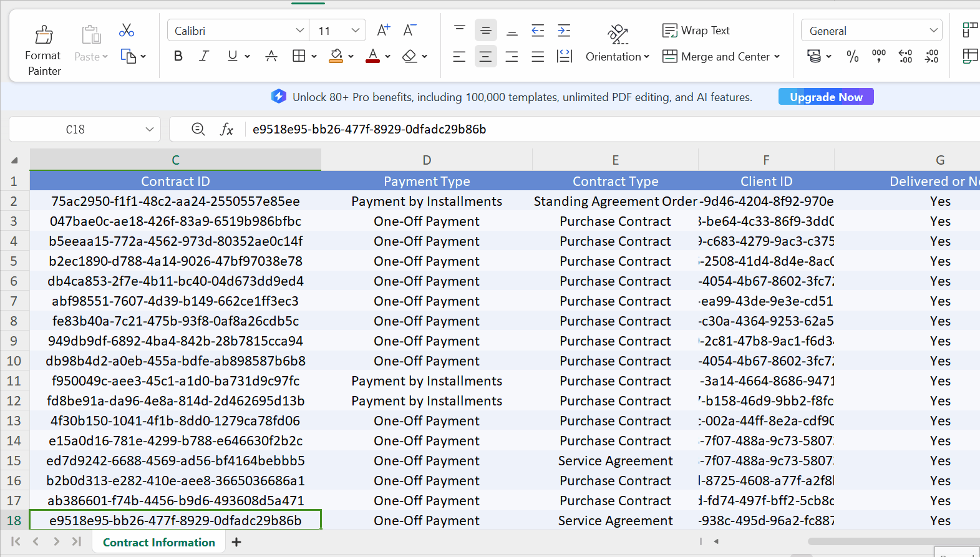The image size is (980, 557).
Task: Click the insert function fx icon
Action: pyautogui.click(x=226, y=129)
